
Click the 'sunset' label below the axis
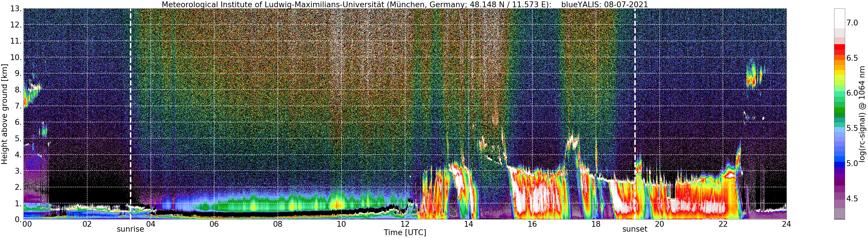point(635,229)
